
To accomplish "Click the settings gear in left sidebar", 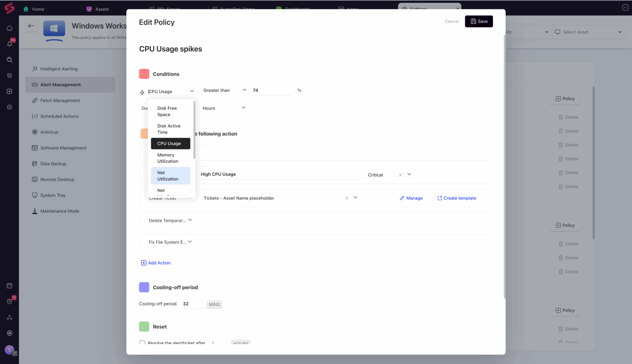I will tap(10, 107).
